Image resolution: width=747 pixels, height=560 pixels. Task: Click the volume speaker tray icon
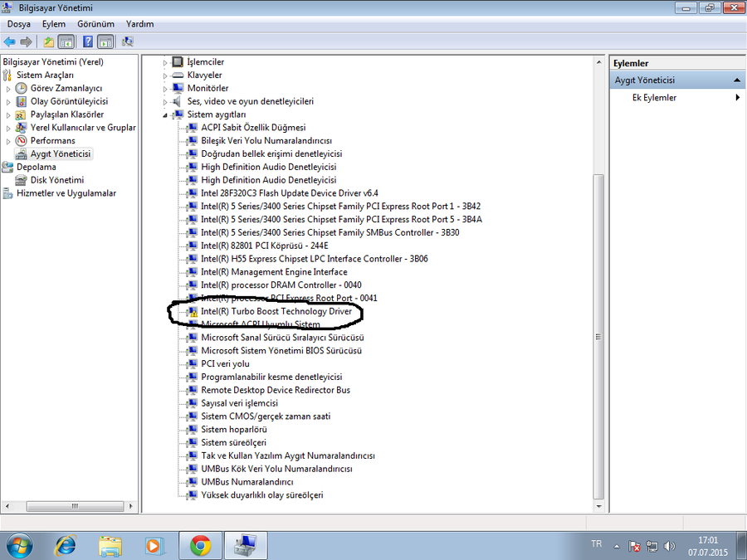click(x=670, y=546)
